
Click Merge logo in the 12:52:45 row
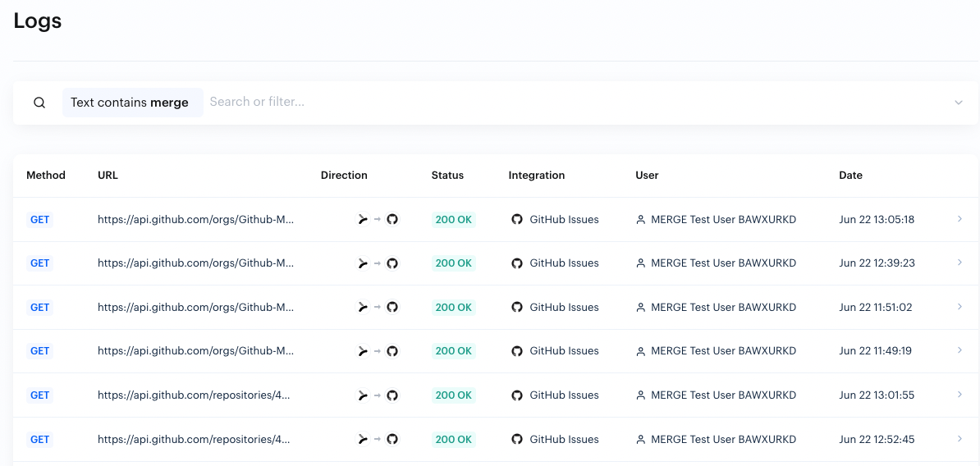pyautogui.click(x=362, y=440)
